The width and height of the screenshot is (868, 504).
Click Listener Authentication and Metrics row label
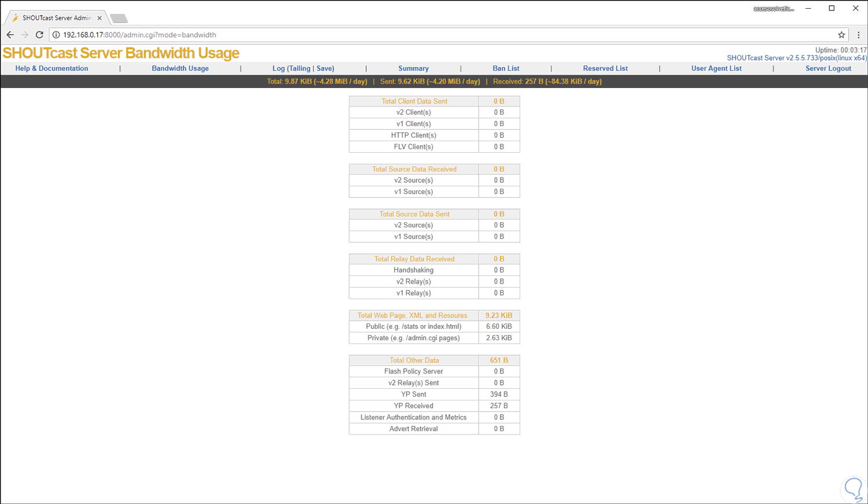[414, 417]
